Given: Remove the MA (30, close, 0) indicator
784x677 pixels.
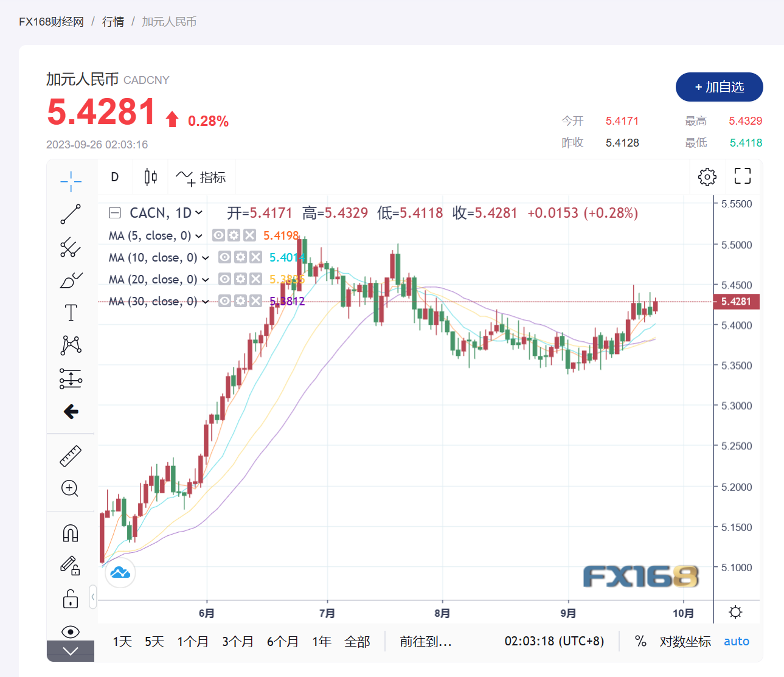Looking at the screenshot, I should coord(256,301).
